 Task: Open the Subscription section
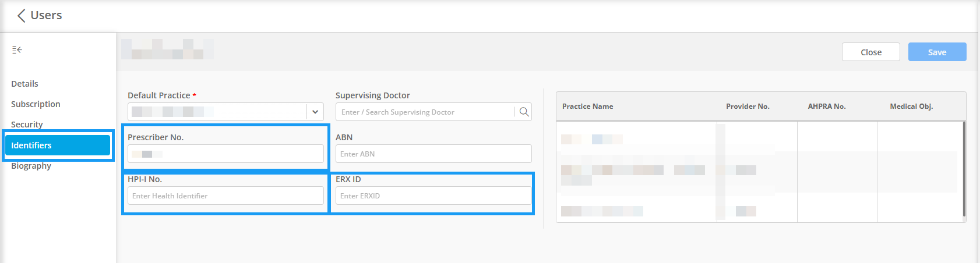(x=36, y=104)
